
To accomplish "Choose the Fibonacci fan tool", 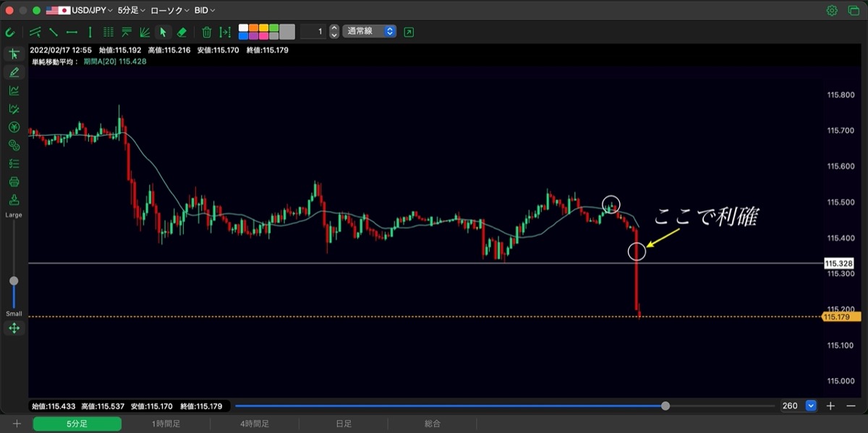I will pyautogui.click(x=145, y=32).
